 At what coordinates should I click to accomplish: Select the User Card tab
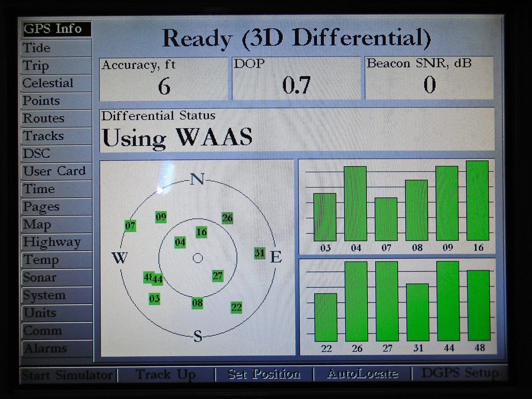tap(57, 171)
